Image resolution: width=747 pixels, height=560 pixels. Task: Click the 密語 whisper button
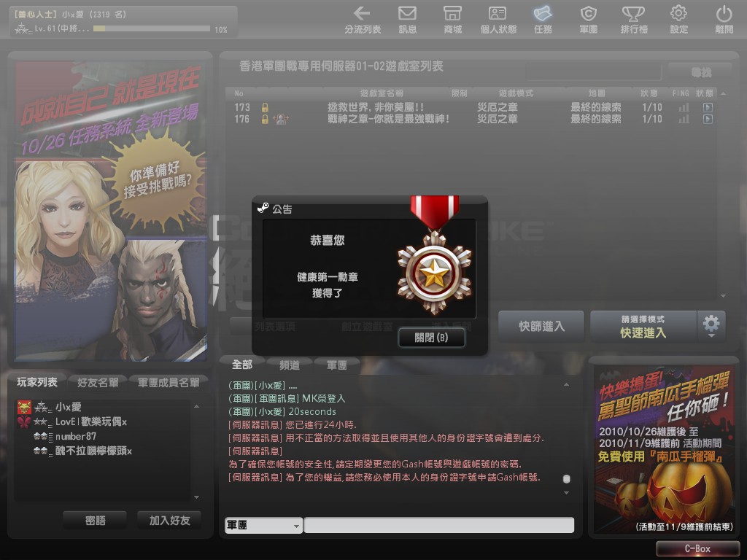(x=95, y=521)
